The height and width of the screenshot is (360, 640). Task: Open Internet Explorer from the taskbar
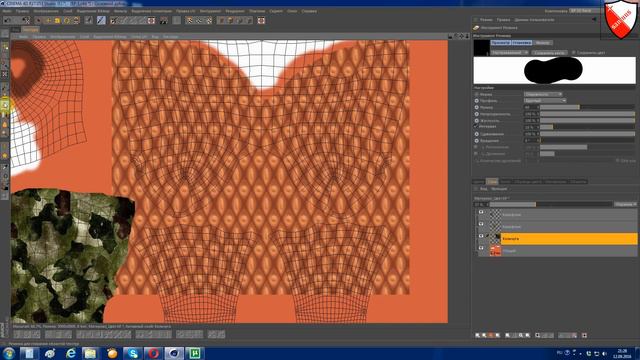(71, 353)
